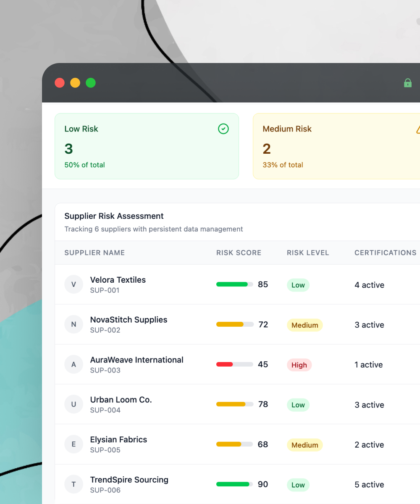420x504 pixels.
Task: Click AuraWeave International red risk score bar
Action: [x=235, y=364]
